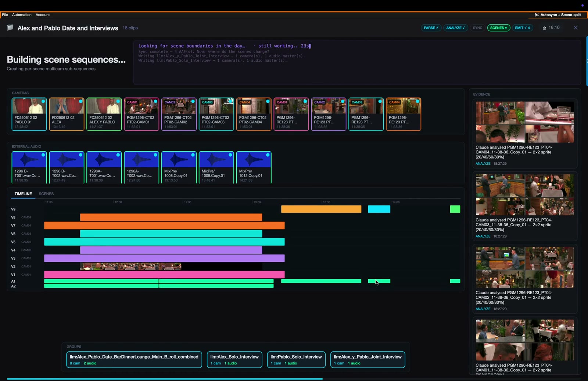
Task: Select the cyan clip on track V9
Action: pyautogui.click(x=379, y=209)
